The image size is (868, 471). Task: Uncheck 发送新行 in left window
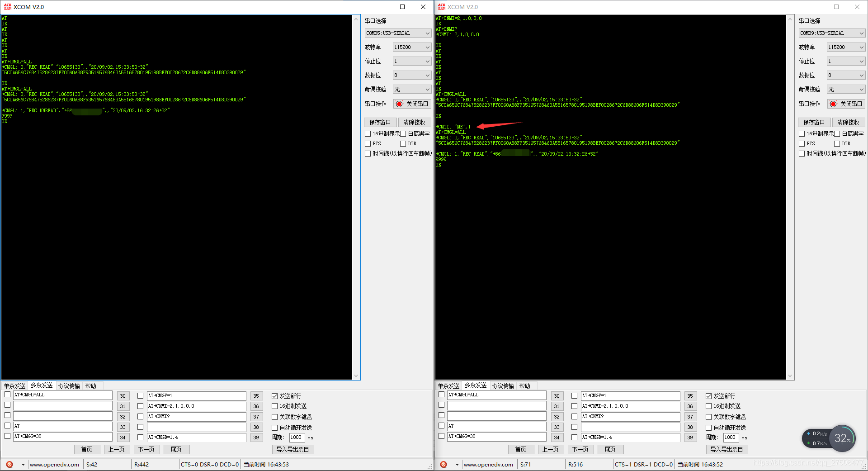pyautogui.click(x=275, y=396)
